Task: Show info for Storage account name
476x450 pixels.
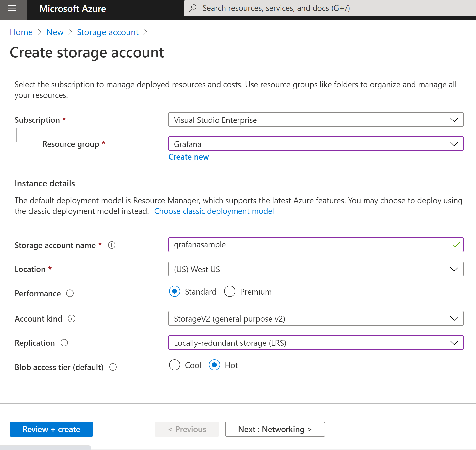Action: 112,245
